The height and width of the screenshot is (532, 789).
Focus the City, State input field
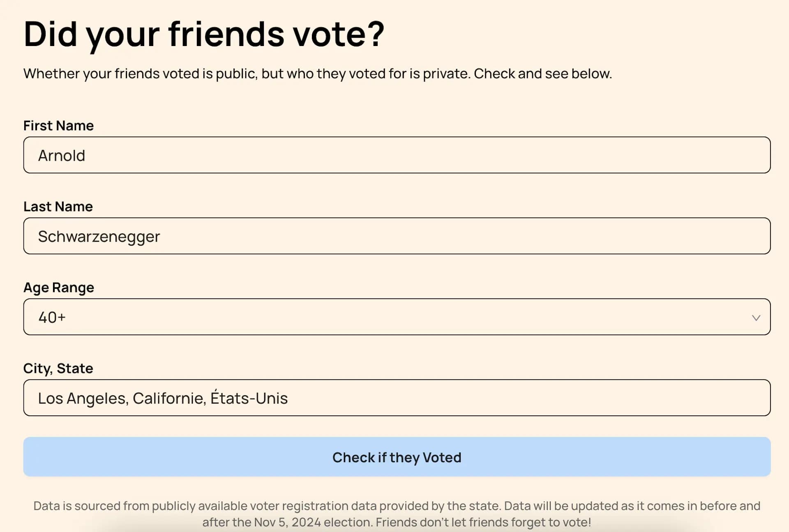pos(397,398)
